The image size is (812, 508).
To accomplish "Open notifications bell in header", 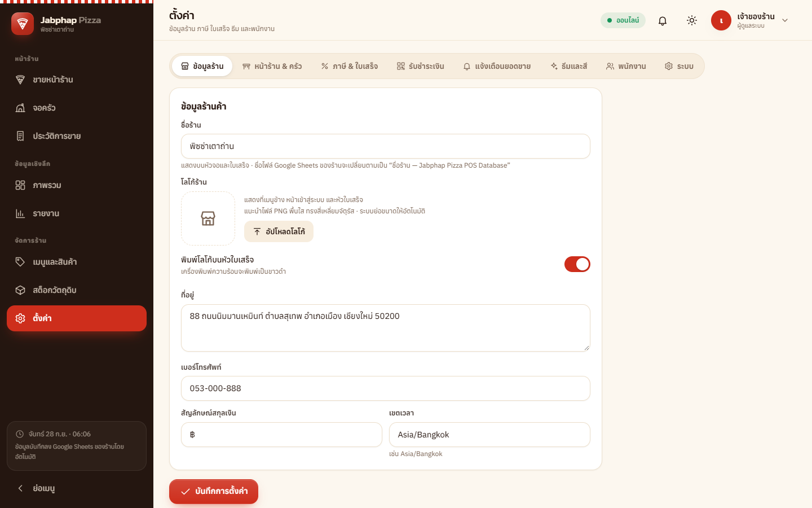I will (663, 20).
